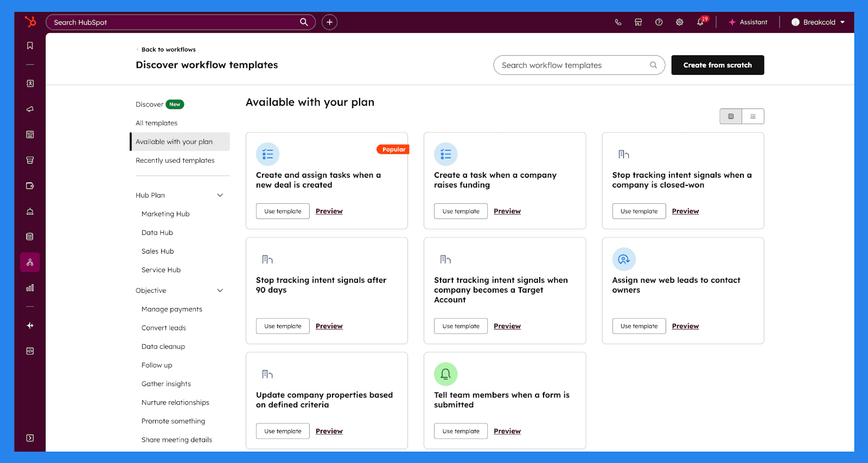Preview company raises funding template
Screen dimensions: 868x463
pos(507,211)
